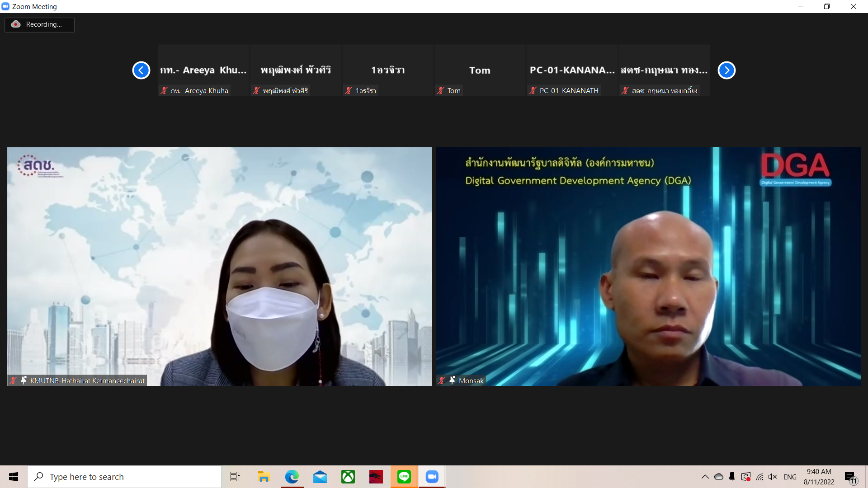Select the Tom participant thumbnail
The image size is (868, 488).
click(x=479, y=70)
